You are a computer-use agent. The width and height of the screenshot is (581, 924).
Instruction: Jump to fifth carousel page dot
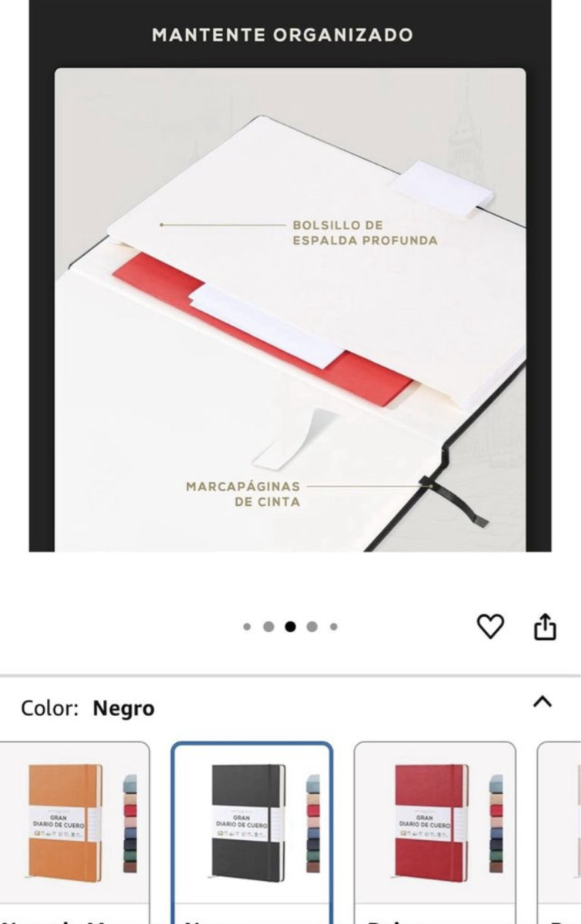pos(333,627)
